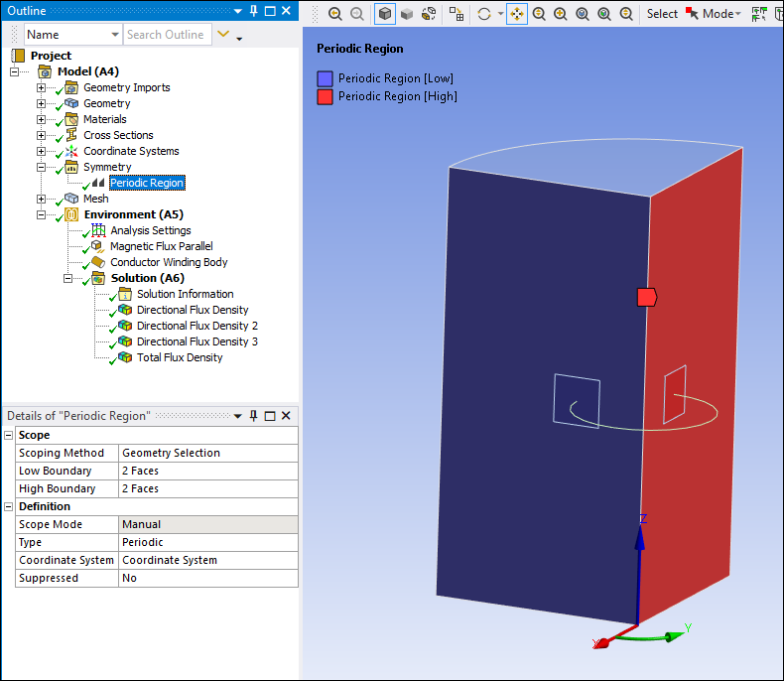784x681 pixels.
Task: Pin the Outline panel with the pushpin
Action: [x=254, y=11]
